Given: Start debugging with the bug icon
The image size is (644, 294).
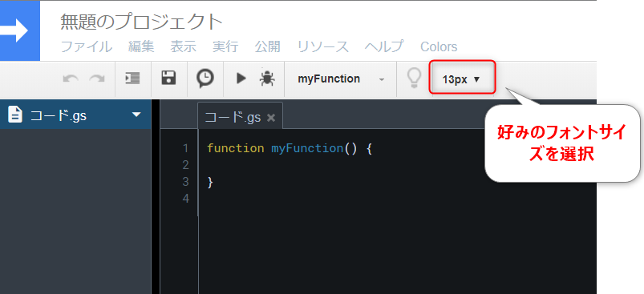Looking at the screenshot, I should 267,79.
